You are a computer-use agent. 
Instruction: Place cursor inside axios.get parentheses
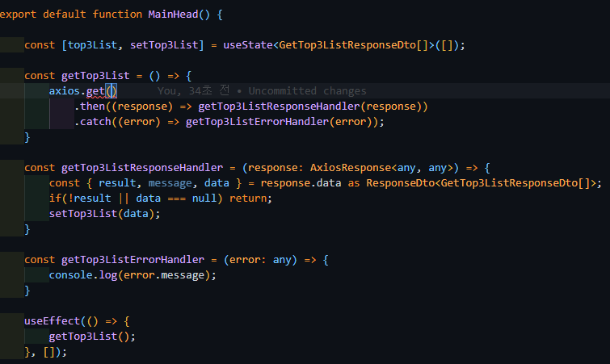tap(111, 91)
